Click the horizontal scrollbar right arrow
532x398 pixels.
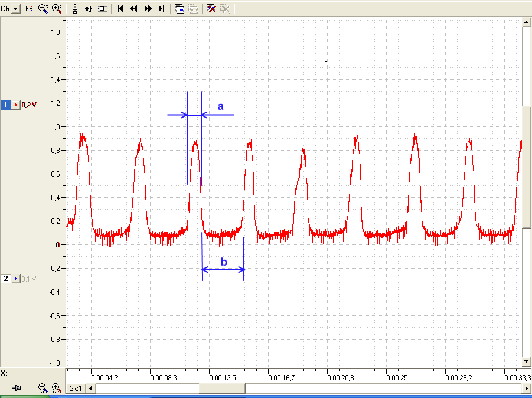click(x=526, y=388)
